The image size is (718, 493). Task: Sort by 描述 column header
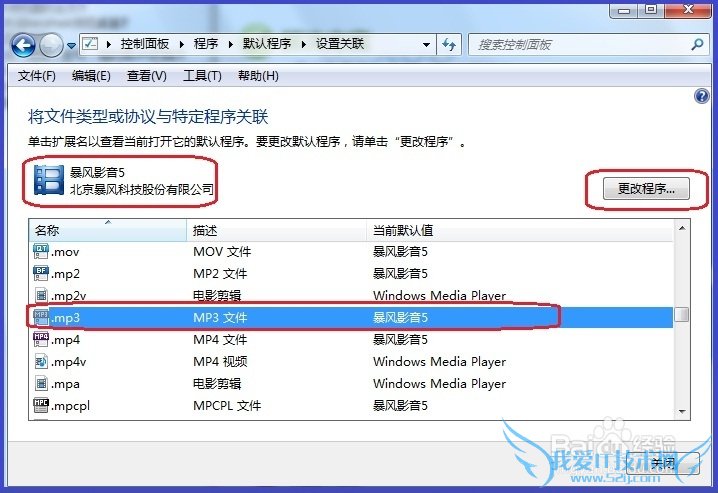point(277,230)
